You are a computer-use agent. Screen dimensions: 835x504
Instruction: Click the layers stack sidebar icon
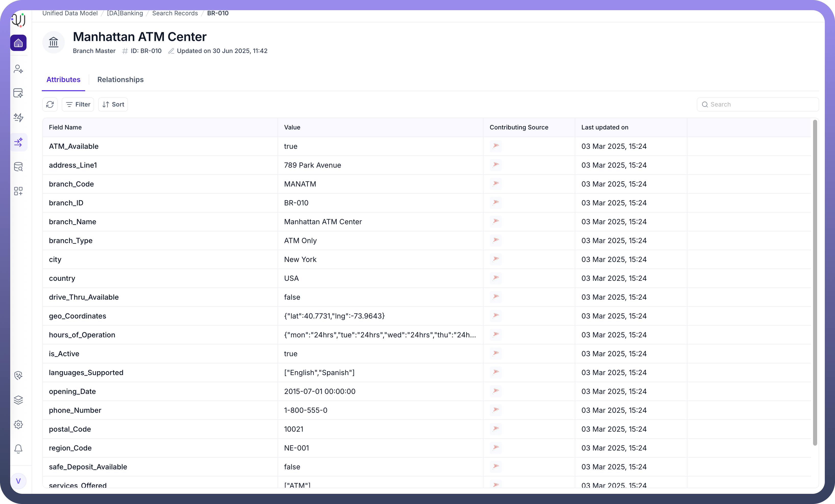tap(18, 400)
